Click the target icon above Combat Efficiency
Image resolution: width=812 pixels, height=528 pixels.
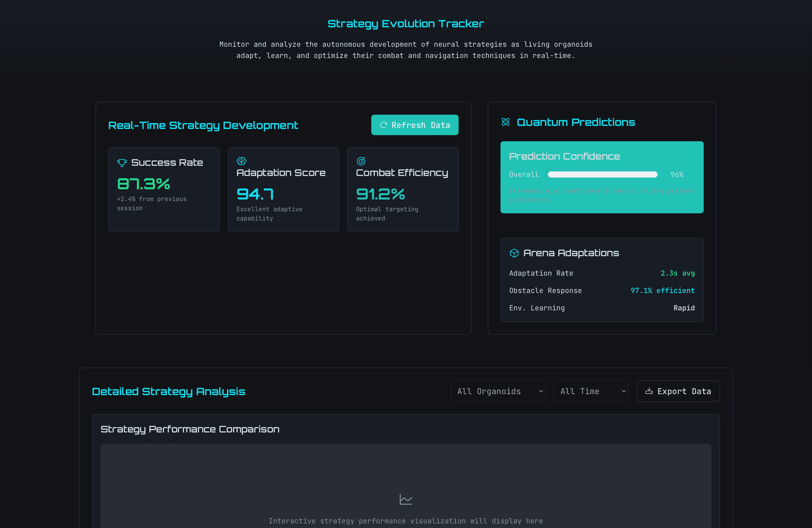[361, 161]
